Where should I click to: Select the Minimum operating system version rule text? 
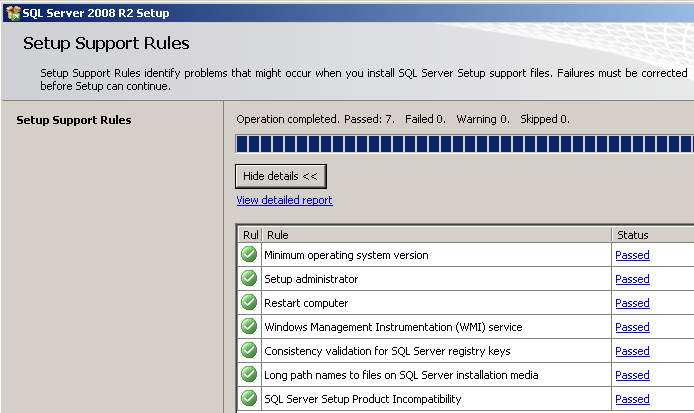pos(346,255)
